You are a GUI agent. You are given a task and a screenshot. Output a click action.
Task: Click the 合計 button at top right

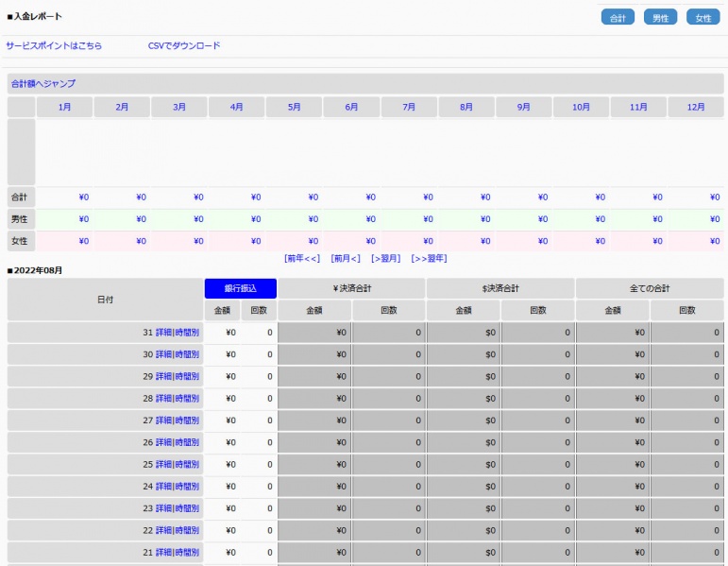[x=618, y=17]
